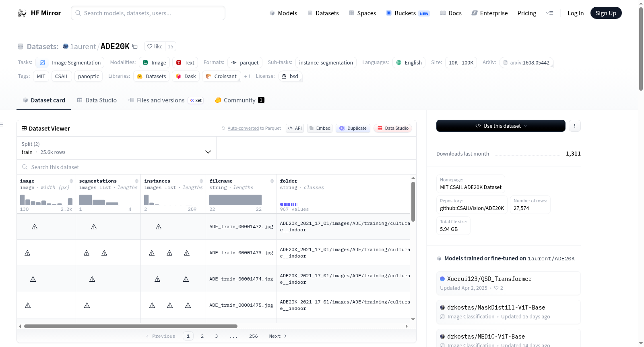The width and height of the screenshot is (644, 347).
Task: Click the API button in Dataset Viewer
Action: (x=295, y=128)
